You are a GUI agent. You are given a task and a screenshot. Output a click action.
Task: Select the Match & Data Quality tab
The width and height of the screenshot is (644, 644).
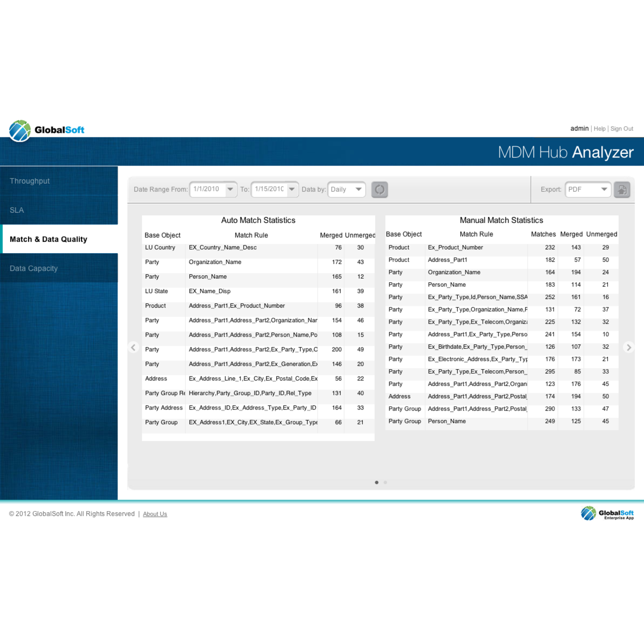pyautogui.click(x=48, y=239)
